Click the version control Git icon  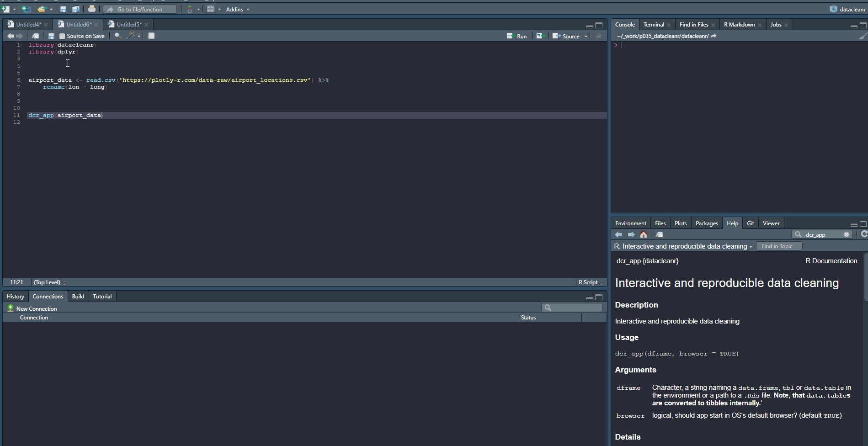point(190,9)
